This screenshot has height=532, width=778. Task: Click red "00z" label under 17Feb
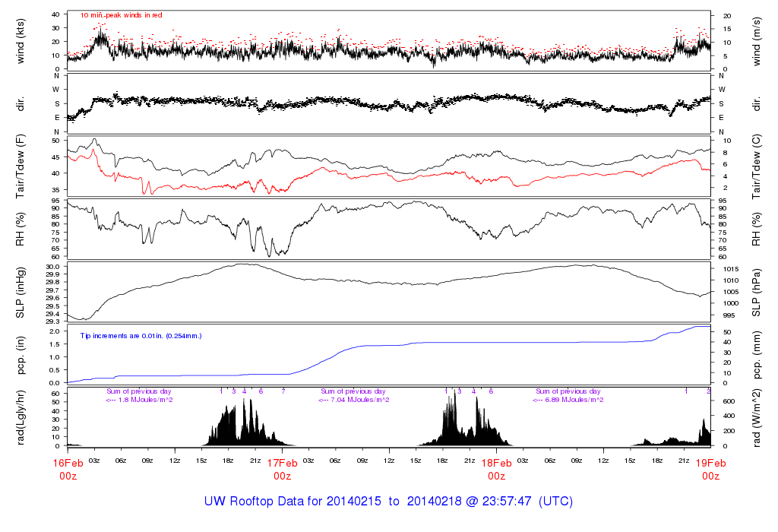(283, 476)
